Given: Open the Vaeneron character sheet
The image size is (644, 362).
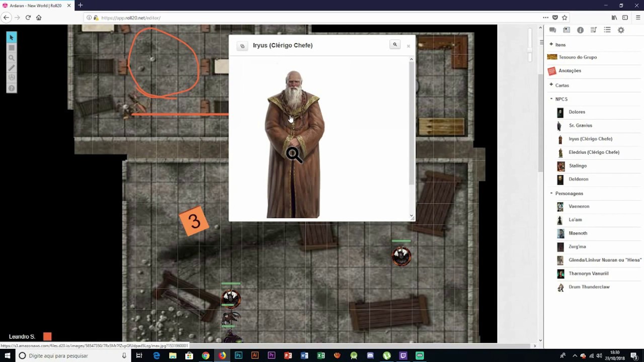Looking at the screenshot, I should [579, 207].
